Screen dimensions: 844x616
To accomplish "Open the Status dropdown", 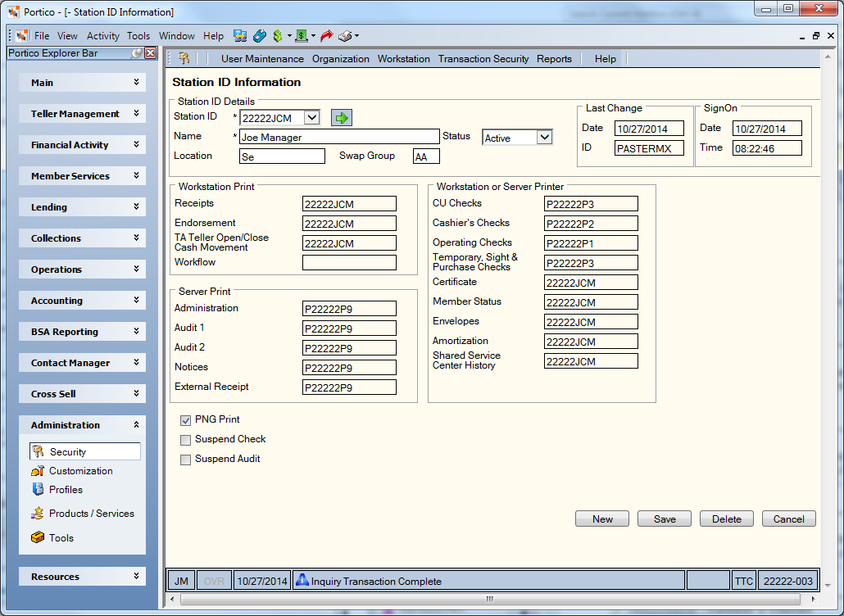I will [x=544, y=137].
